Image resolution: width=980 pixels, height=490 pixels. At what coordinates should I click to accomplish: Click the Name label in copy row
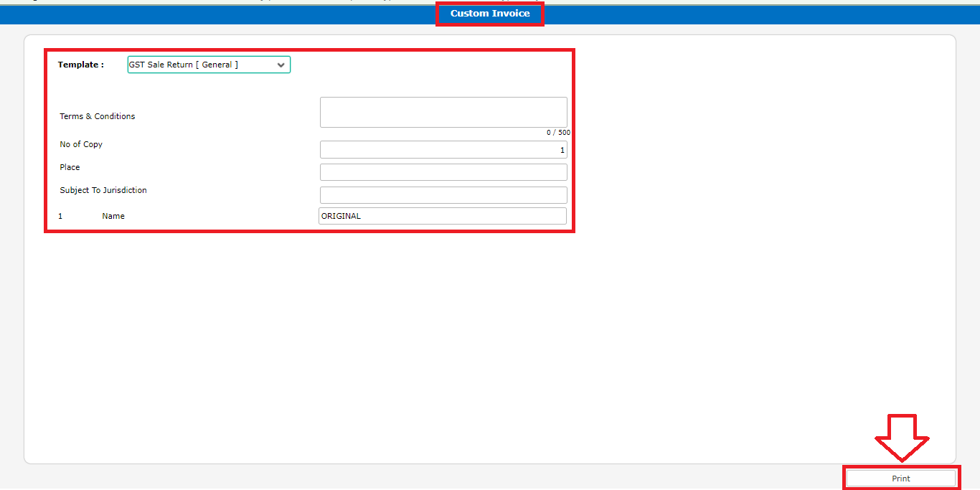(113, 216)
